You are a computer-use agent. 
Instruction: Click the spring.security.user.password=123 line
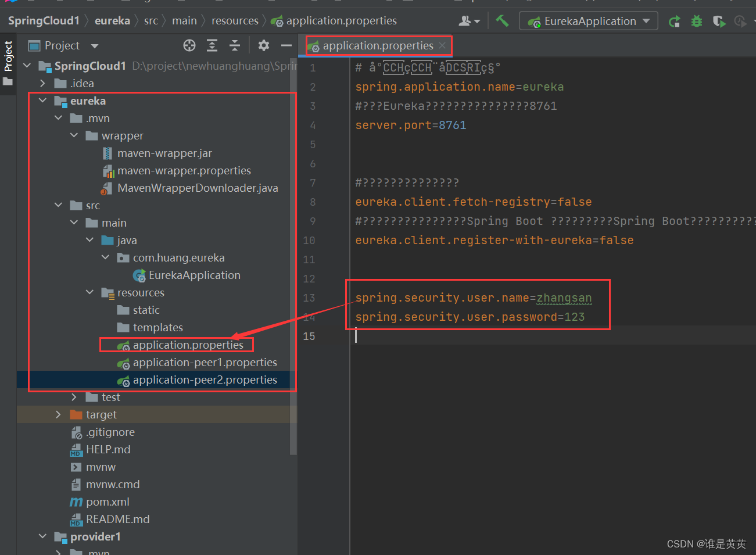tap(470, 317)
